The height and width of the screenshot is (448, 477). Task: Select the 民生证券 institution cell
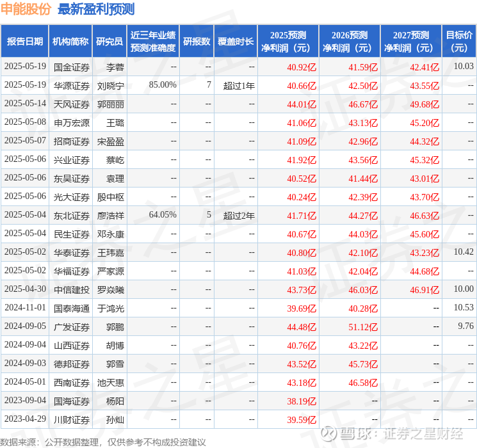(72, 234)
